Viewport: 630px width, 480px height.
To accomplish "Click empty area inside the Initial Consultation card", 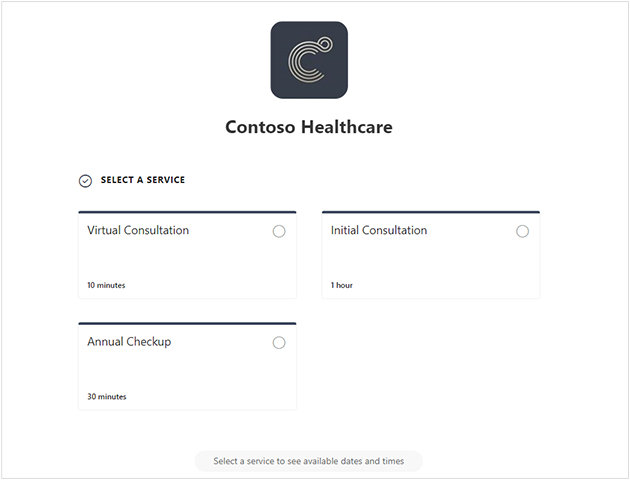I will tap(431, 259).
